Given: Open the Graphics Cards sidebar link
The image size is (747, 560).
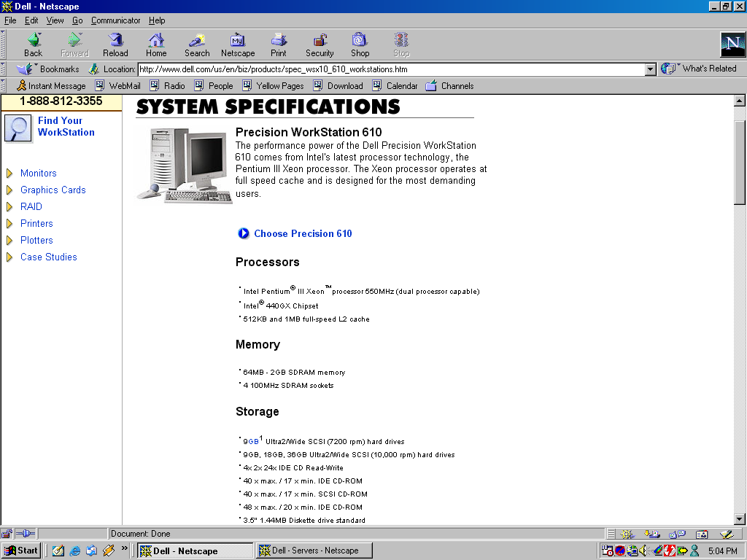Looking at the screenshot, I should tap(53, 190).
